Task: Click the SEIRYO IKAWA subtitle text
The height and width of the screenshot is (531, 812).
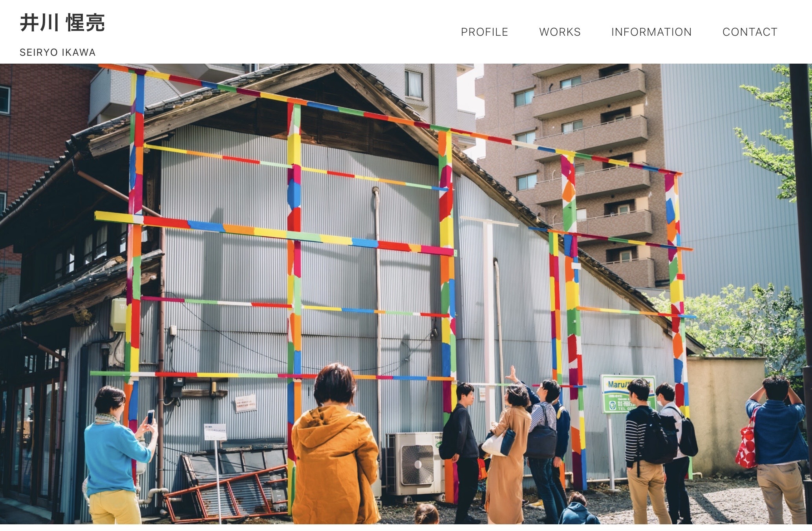Action: point(58,52)
